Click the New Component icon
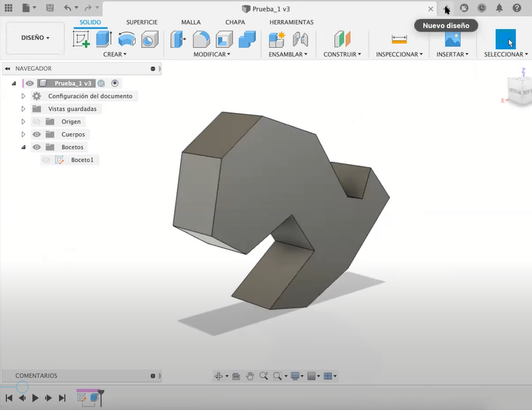Screen dimensions: 532x410 tap(277, 39)
